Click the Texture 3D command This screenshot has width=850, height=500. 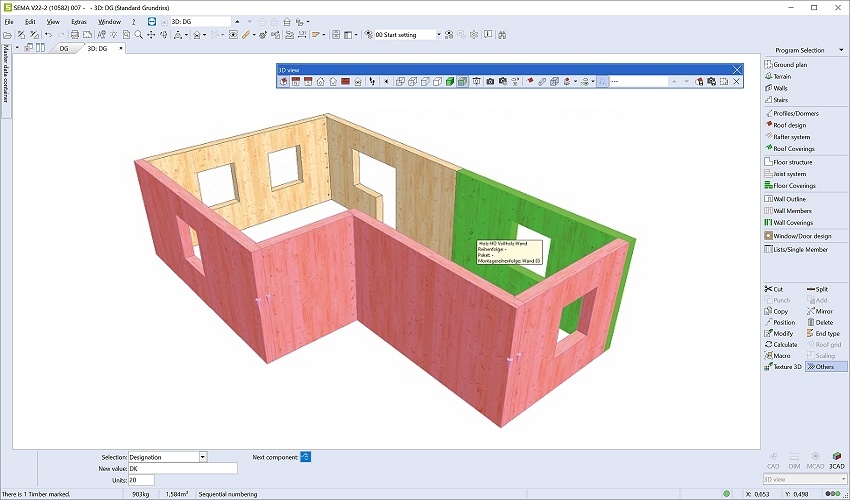(783, 367)
